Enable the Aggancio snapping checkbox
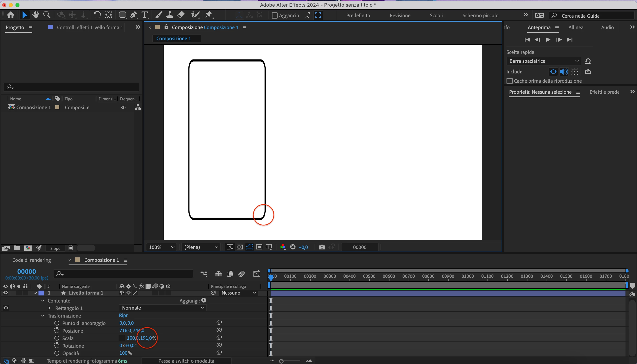Image resolution: width=637 pixels, height=364 pixels. coord(274,15)
